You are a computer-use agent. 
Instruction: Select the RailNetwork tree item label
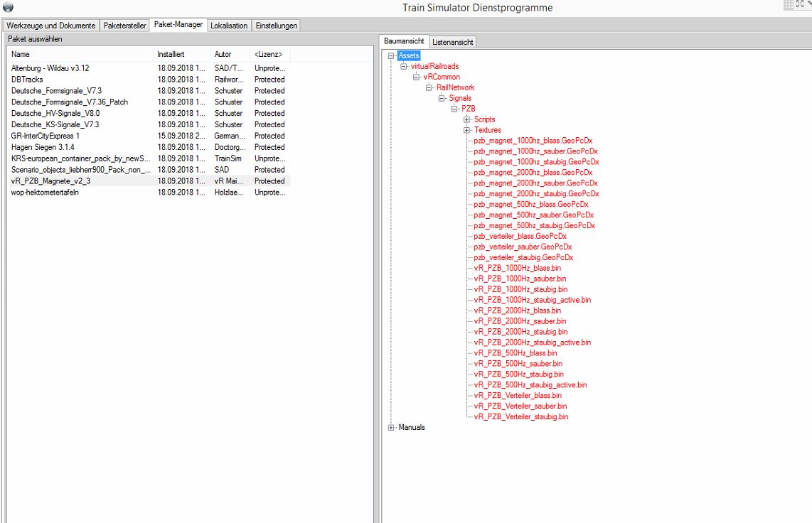coord(455,87)
